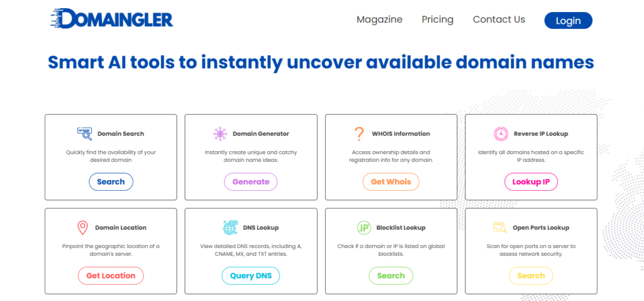Go to Contact Us

pos(499,20)
